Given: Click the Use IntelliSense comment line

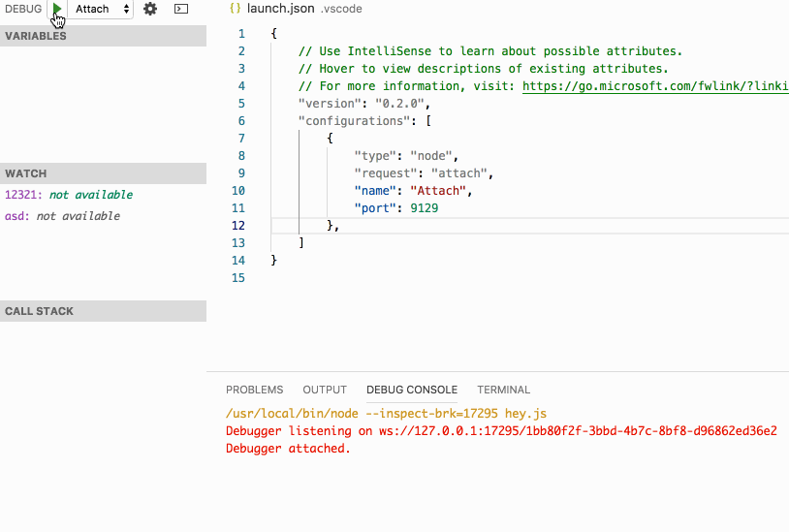Looking at the screenshot, I should 490,50.
